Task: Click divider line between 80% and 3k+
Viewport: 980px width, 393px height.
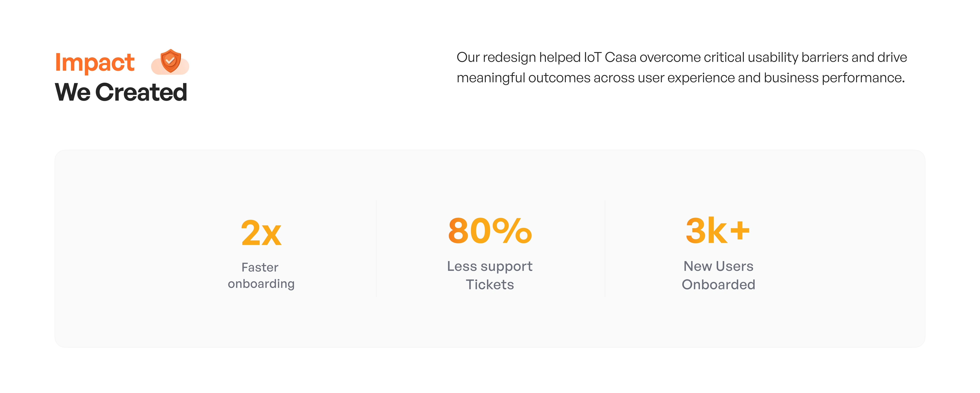Action: [x=605, y=249]
